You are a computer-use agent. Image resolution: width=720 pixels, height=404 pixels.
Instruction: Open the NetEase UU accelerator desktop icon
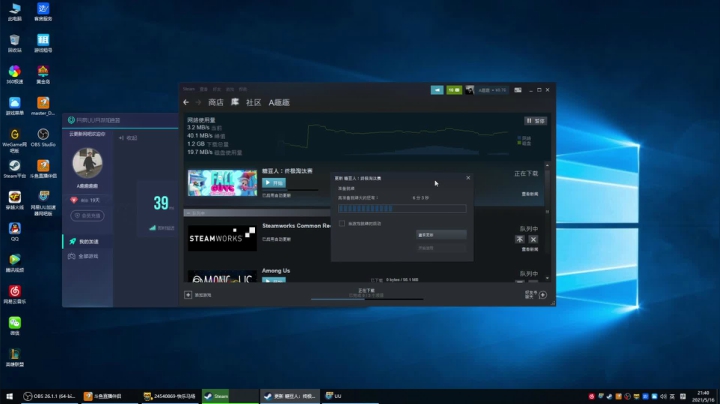[43, 202]
